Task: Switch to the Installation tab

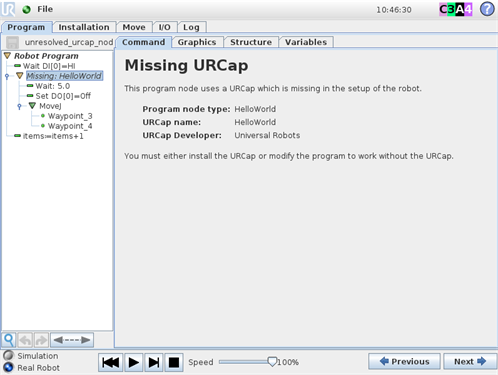Action: pyautogui.click(x=84, y=27)
